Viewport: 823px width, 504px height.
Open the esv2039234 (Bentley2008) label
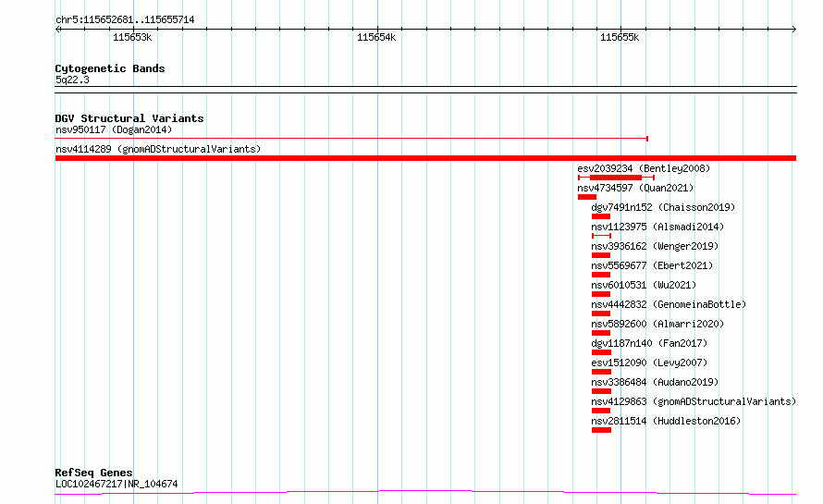click(644, 168)
